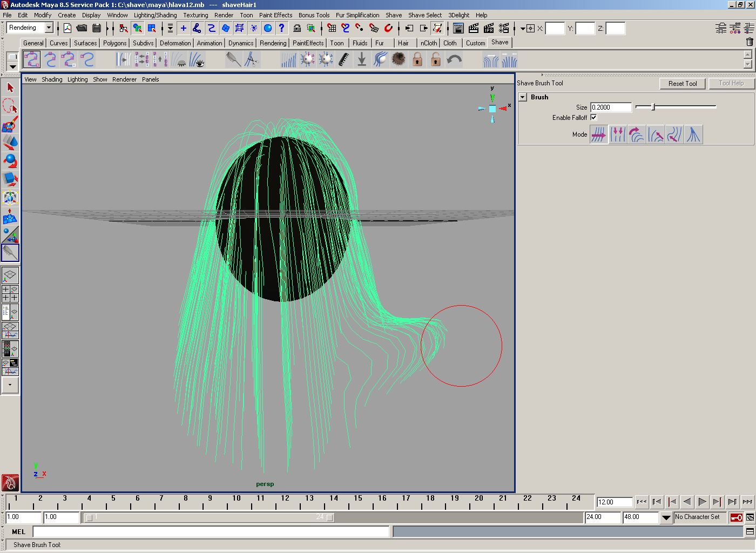Open the Lighting/Shading menu
Screen dimensions: 756x553
click(156, 15)
